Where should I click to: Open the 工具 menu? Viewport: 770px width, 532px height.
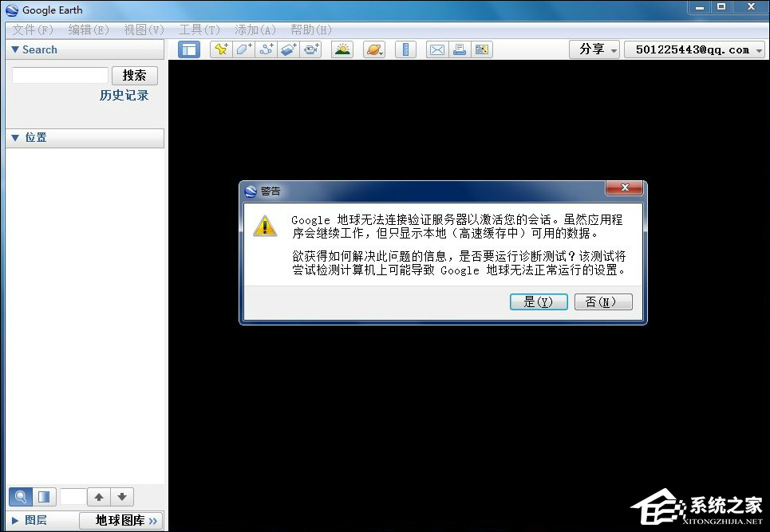pyautogui.click(x=199, y=30)
